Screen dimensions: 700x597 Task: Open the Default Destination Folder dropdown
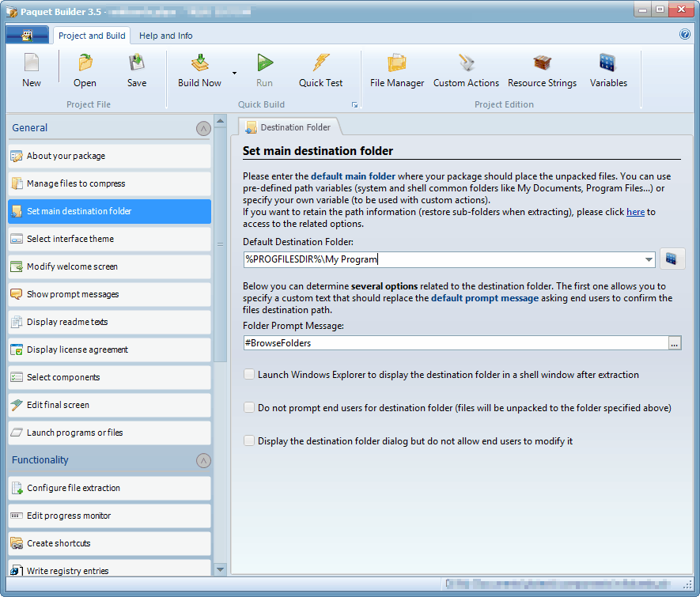[x=649, y=259]
